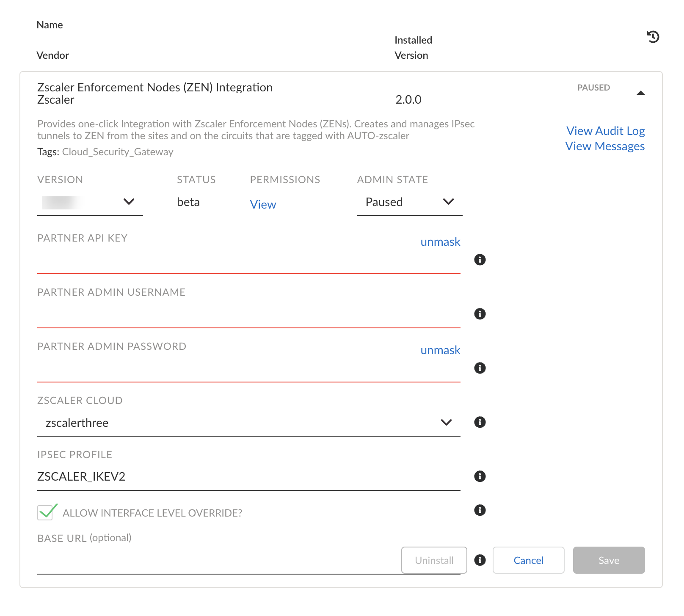Click info icon beside IPsec Profile field
The image size is (684, 616).
(480, 476)
